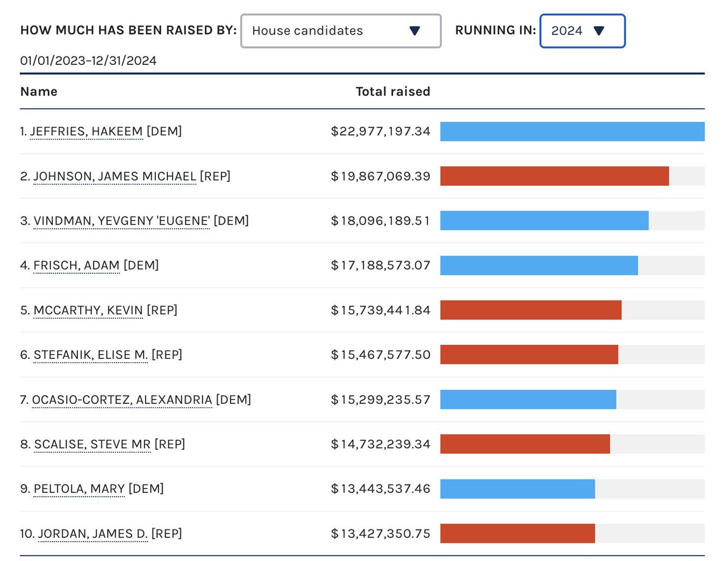
Task: Click the [REP] tag beside Johnson
Action: point(215,176)
